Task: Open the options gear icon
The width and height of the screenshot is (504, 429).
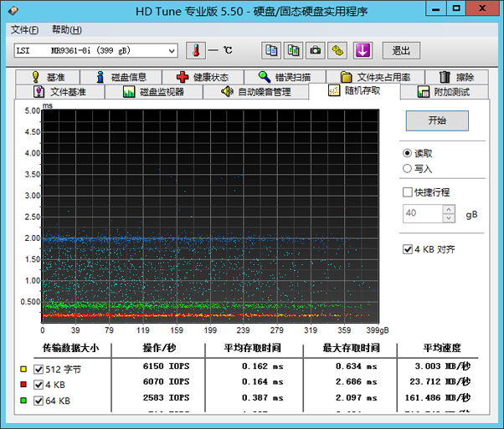Action: pos(337,50)
